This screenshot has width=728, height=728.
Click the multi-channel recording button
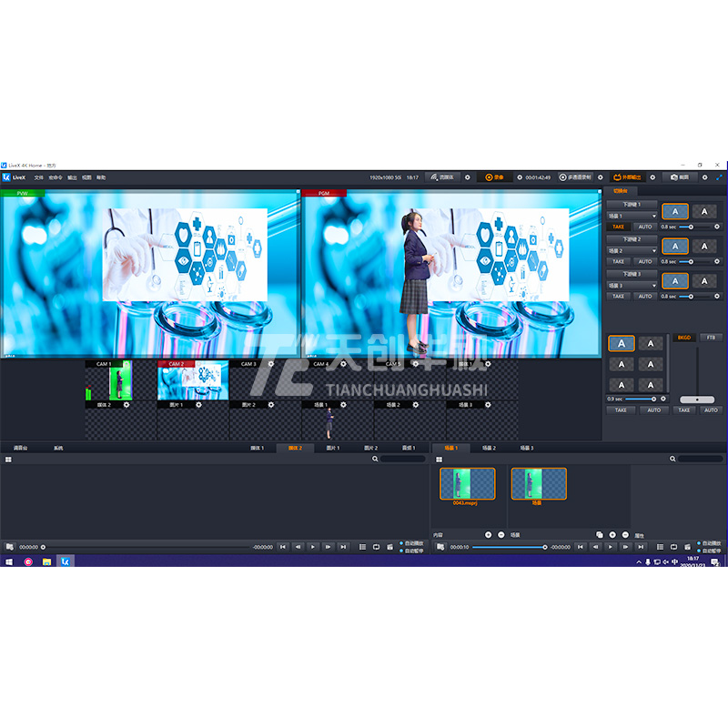575,177
